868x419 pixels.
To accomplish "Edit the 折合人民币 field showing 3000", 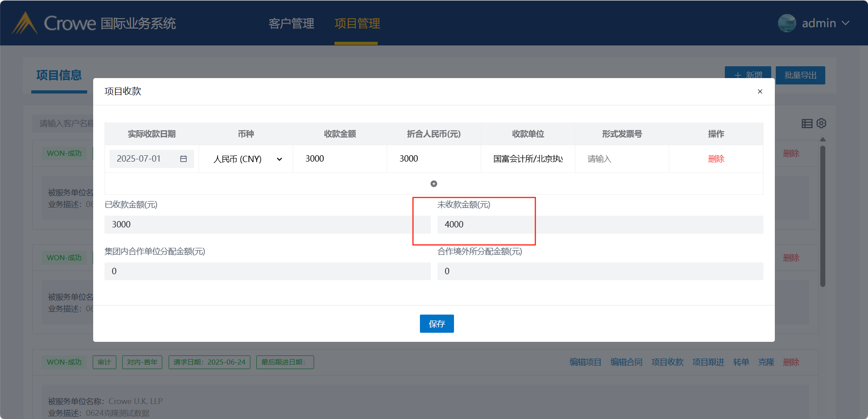I will point(434,159).
